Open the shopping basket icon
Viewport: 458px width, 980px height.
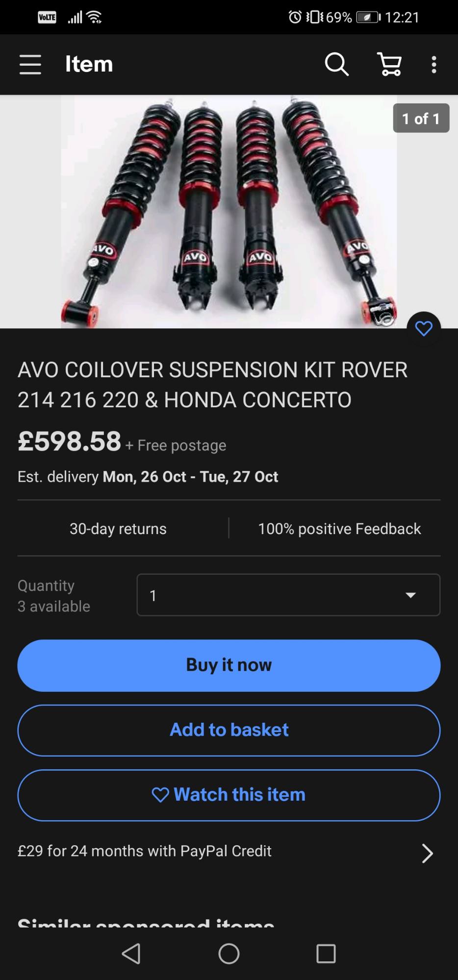(x=390, y=64)
